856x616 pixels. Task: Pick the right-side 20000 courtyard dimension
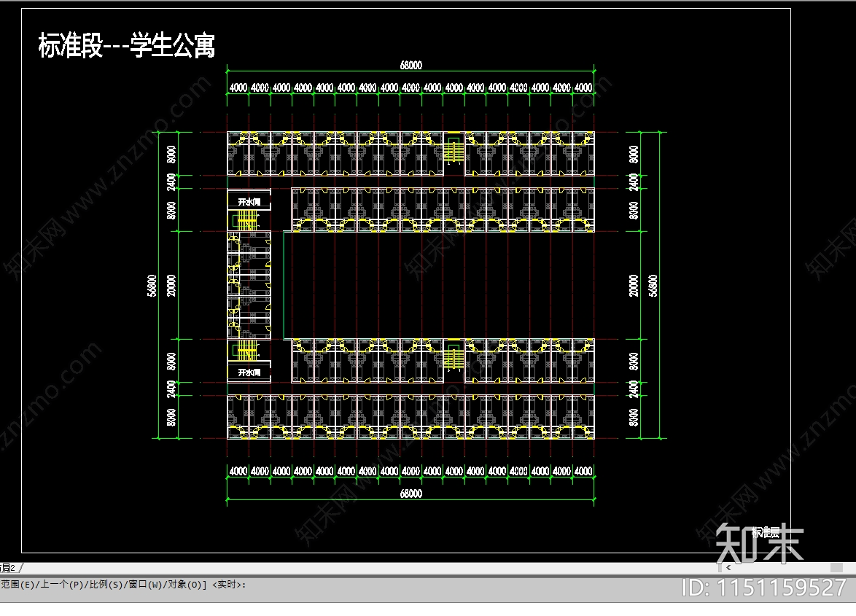634,285
